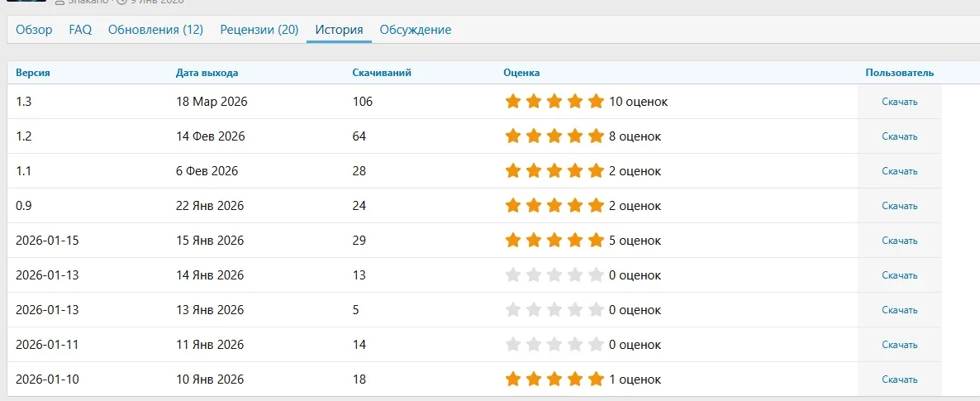Click the download count '64'
Screen dimensions: 980x401
tap(359, 136)
